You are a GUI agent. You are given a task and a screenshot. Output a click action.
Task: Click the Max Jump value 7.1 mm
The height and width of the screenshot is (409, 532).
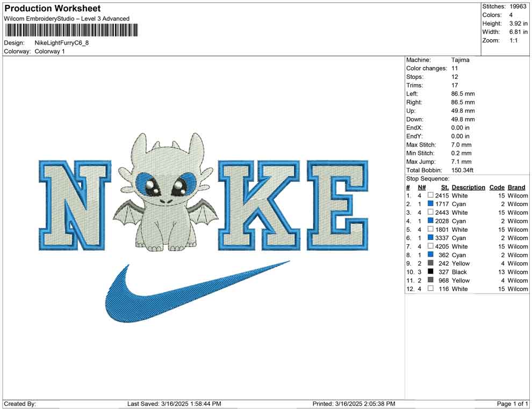click(462, 162)
